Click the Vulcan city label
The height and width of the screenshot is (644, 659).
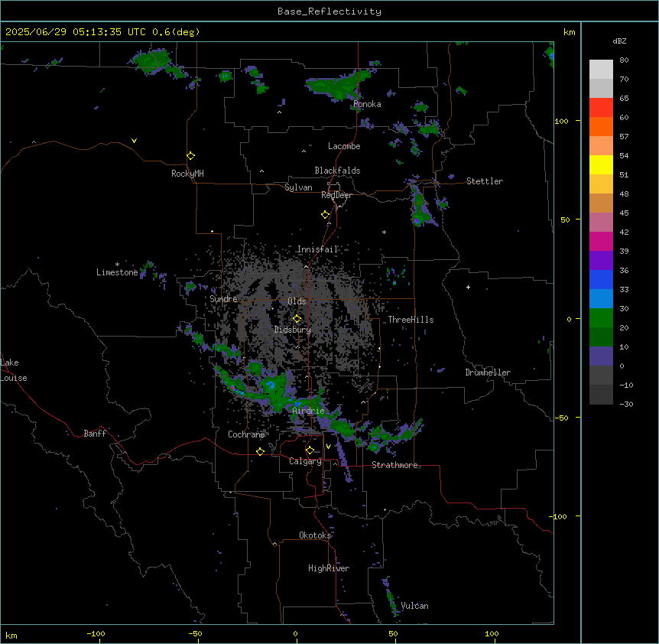pyautogui.click(x=415, y=606)
